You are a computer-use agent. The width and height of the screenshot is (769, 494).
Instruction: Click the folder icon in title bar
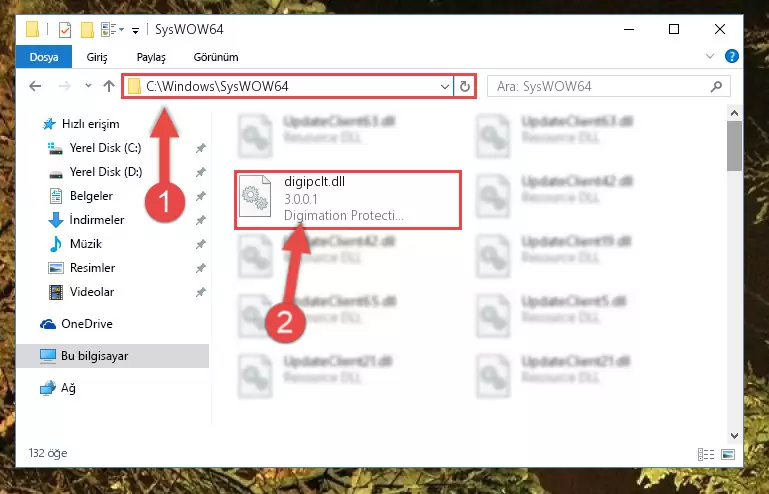(33, 29)
